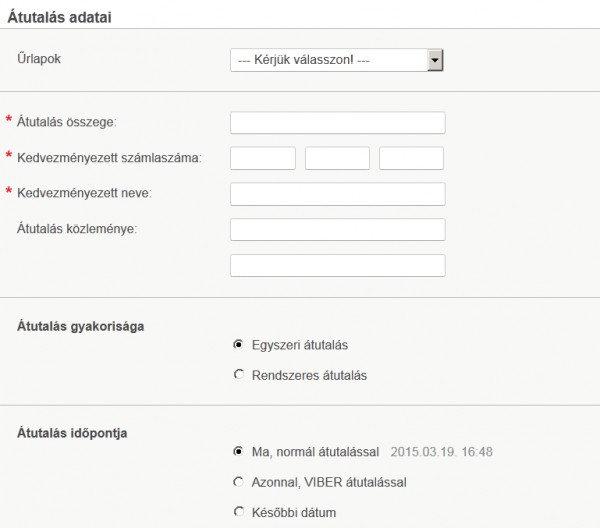The width and height of the screenshot is (600, 528).
Task: Click the 'Átutalás összege:' label
Action: 68,122
